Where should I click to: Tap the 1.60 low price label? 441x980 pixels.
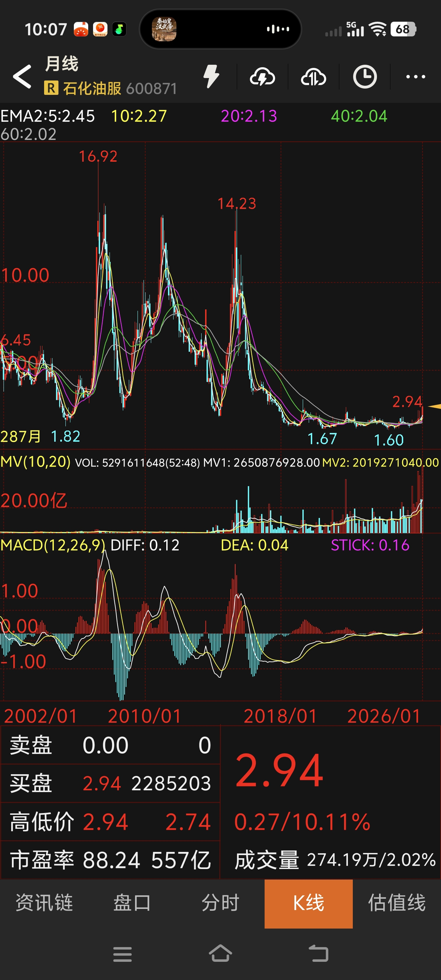[388, 440]
